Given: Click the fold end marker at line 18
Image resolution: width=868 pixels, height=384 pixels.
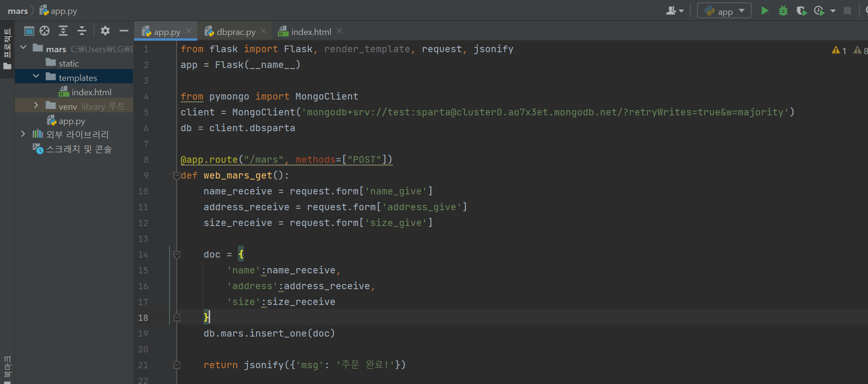Looking at the screenshot, I should pyautogui.click(x=177, y=317).
